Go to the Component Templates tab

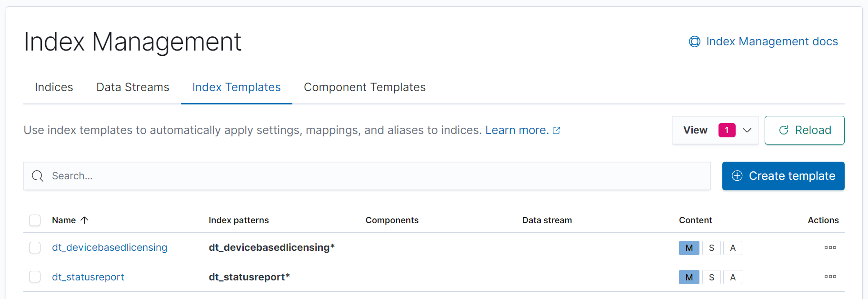point(365,87)
